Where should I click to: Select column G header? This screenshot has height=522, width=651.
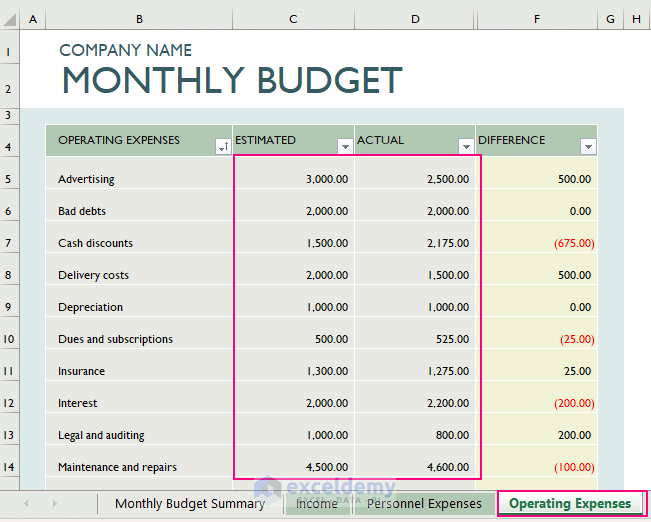(x=610, y=19)
